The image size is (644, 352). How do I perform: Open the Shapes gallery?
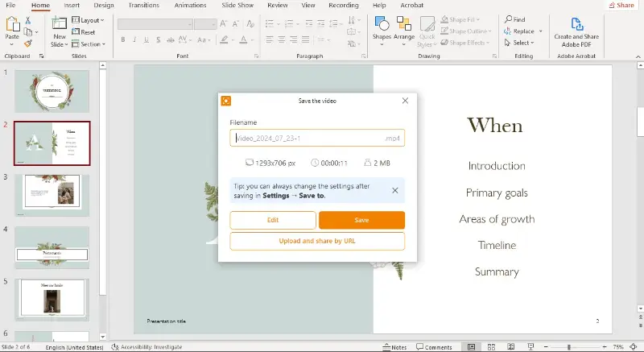tap(382, 31)
